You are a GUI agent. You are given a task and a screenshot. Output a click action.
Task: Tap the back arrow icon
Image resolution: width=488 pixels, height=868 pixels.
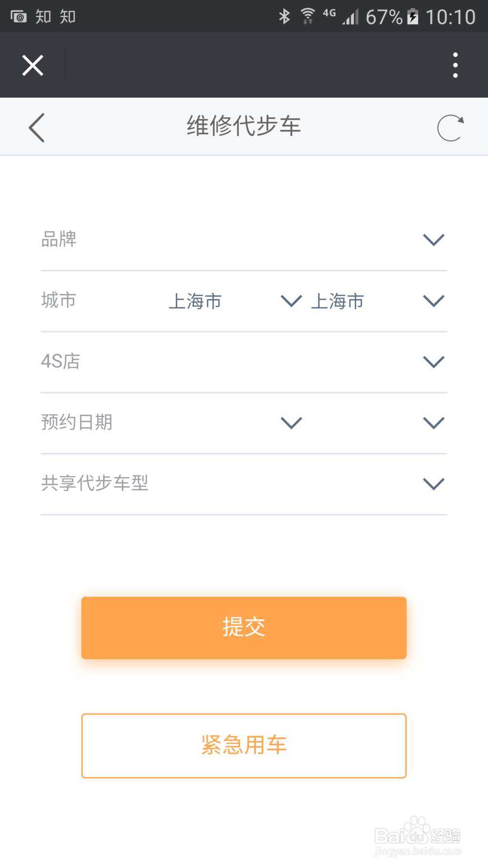[37, 127]
